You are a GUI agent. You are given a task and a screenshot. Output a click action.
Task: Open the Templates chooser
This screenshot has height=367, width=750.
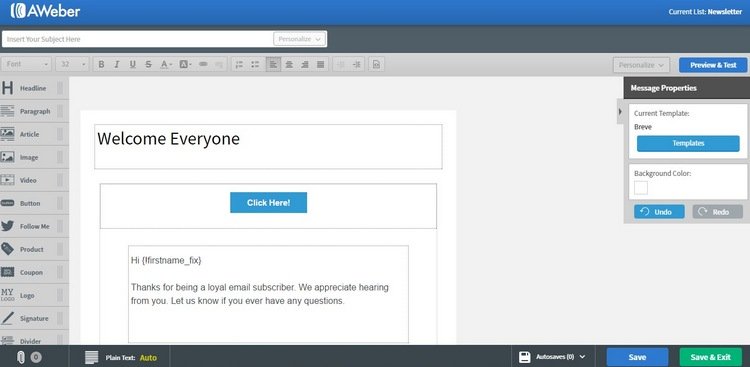(688, 144)
